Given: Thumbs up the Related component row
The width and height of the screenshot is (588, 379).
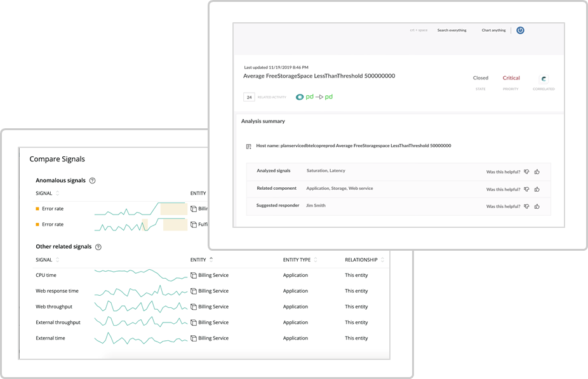Looking at the screenshot, I should point(537,189).
